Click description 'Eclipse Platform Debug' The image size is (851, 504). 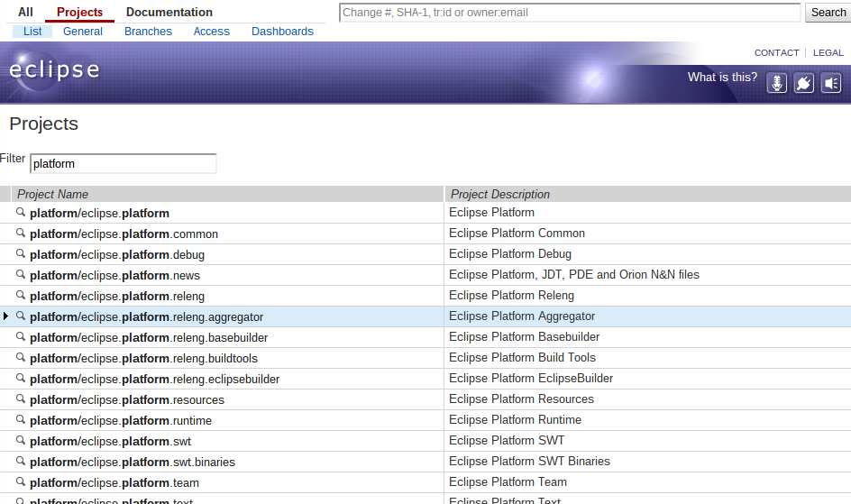pos(510,254)
